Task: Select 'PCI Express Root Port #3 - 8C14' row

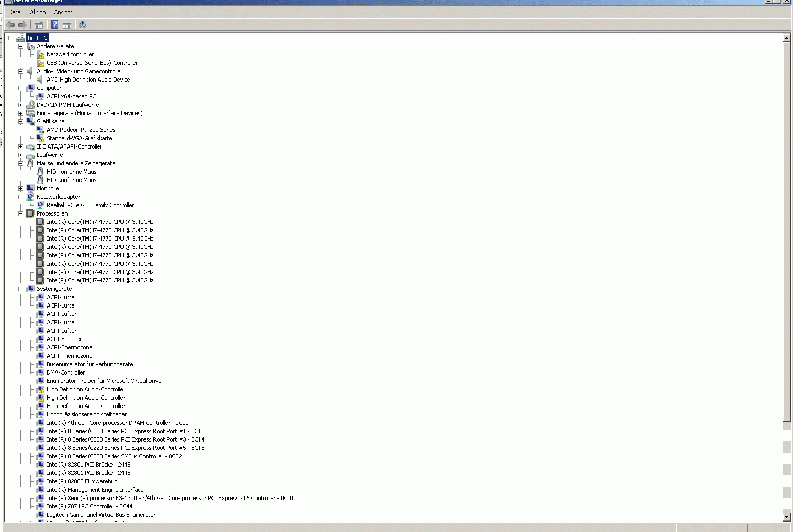Action: [x=126, y=439]
